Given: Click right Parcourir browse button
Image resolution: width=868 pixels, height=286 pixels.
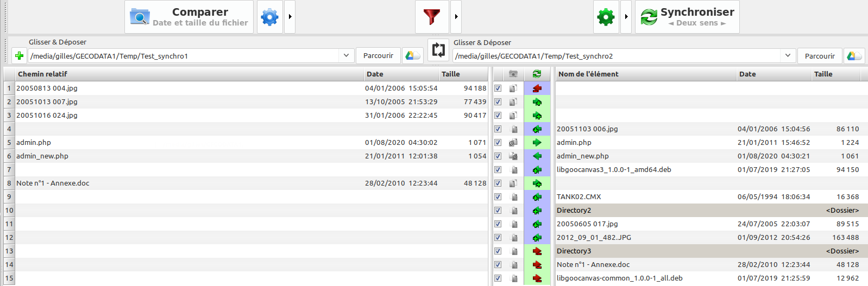Looking at the screenshot, I should [x=820, y=56].
